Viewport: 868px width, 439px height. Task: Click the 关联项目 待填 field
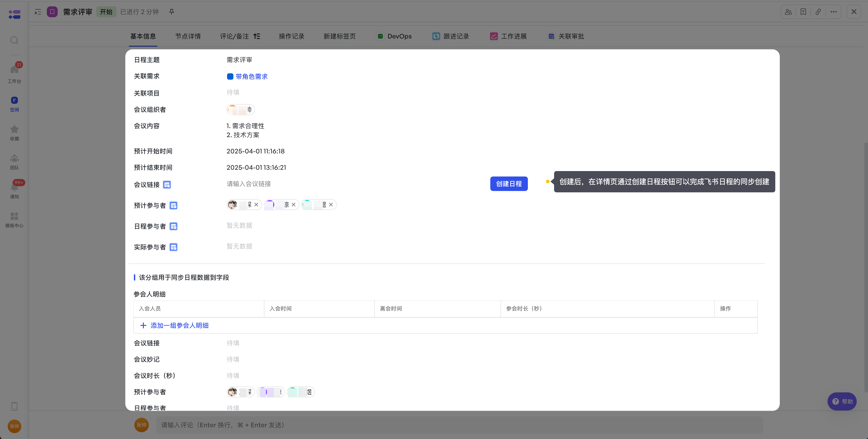233,92
